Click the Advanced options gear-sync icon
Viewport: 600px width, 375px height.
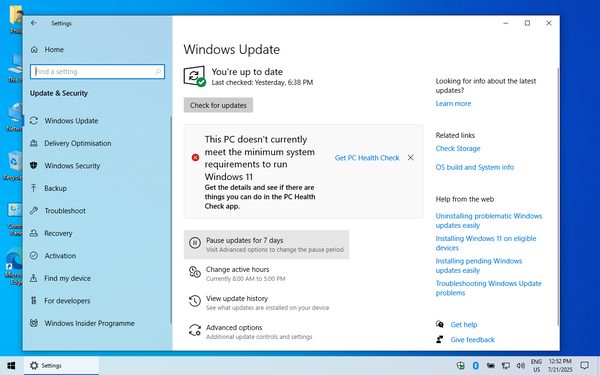[x=195, y=330]
